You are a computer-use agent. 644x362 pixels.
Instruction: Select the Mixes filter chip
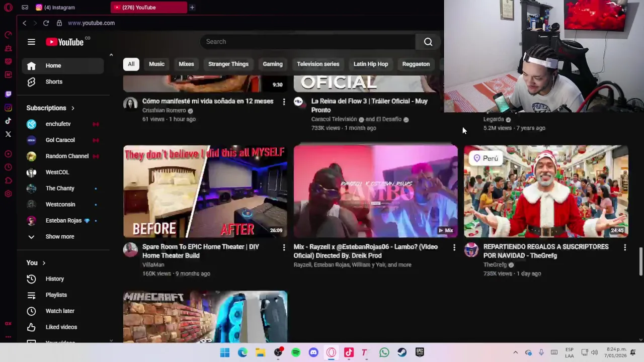(186, 64)
